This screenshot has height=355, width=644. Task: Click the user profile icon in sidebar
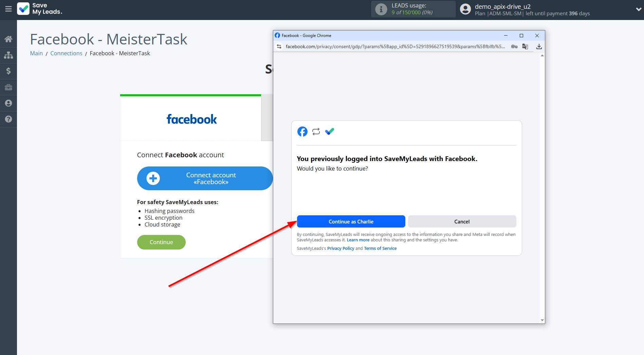[8, 103]
